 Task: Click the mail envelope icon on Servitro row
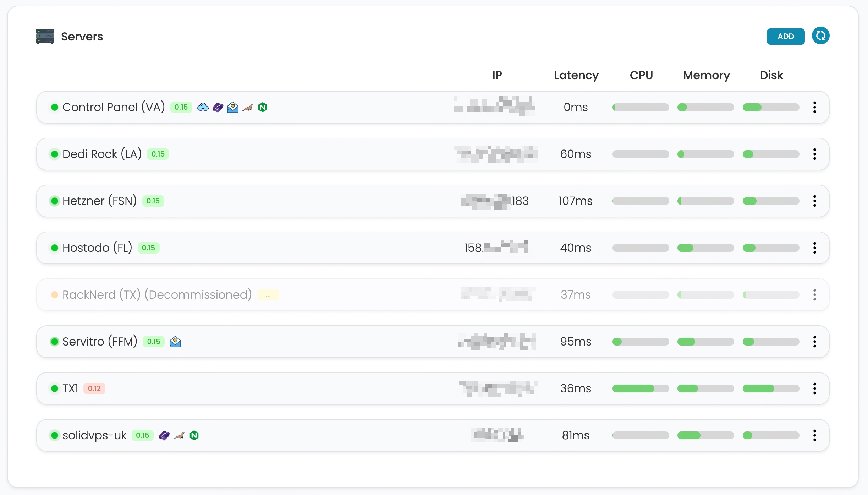coord(175,342)
